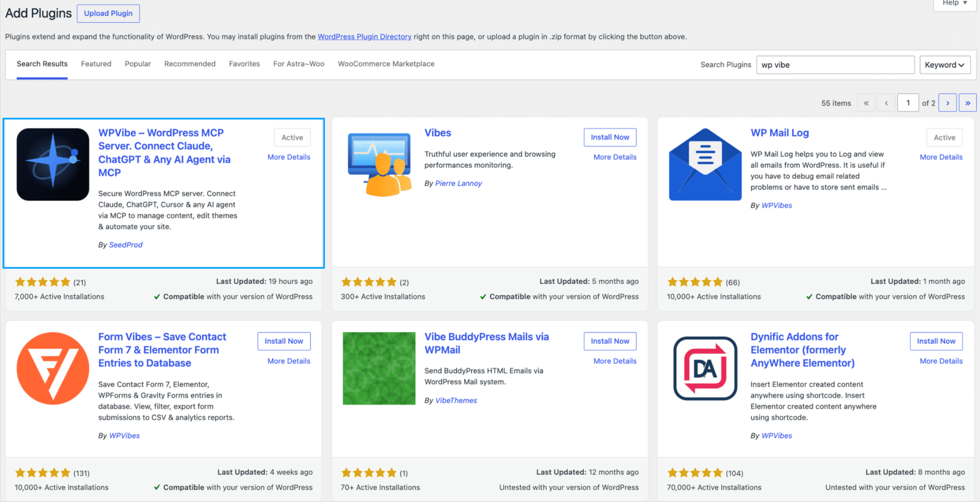Click the WP Mail Log star rating
This screenshot has height=502, width=980.
click(x=695, y=282)
